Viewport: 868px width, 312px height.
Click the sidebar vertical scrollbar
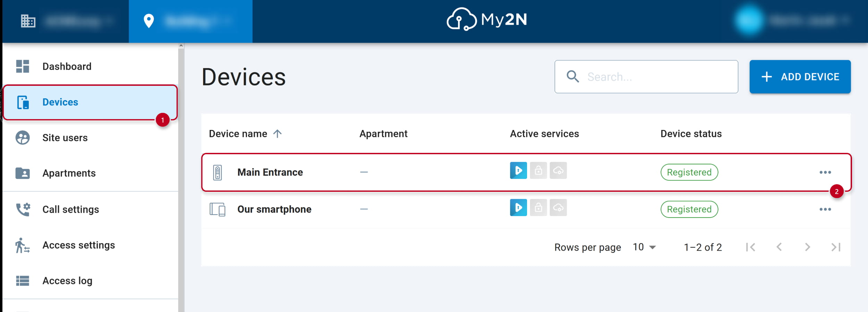tap(181, 180)
